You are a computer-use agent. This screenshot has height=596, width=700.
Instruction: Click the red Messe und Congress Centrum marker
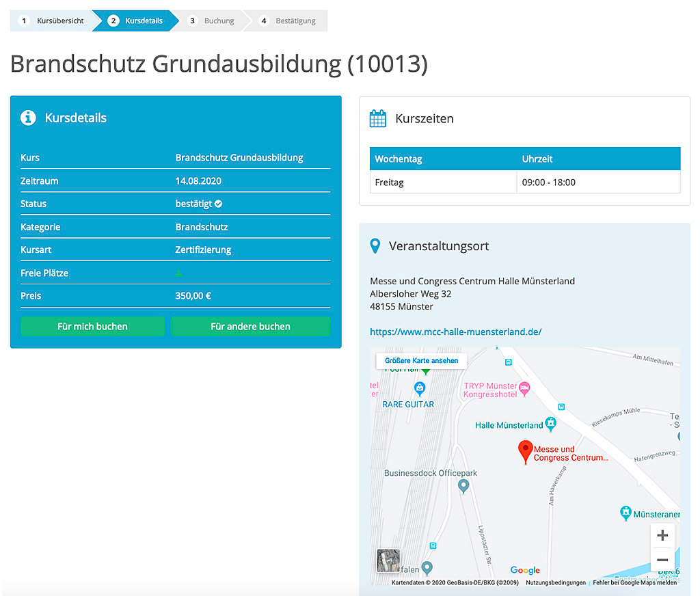click(526, 452)
